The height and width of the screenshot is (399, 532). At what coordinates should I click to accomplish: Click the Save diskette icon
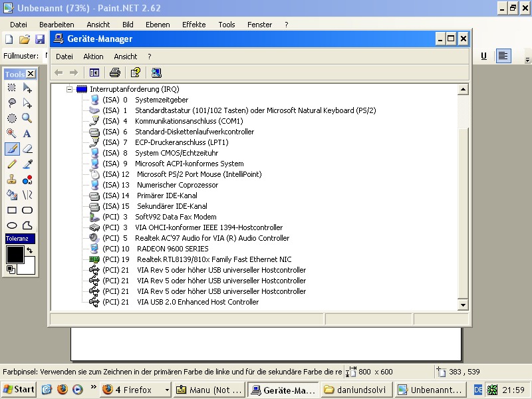[x=40, y=39]
